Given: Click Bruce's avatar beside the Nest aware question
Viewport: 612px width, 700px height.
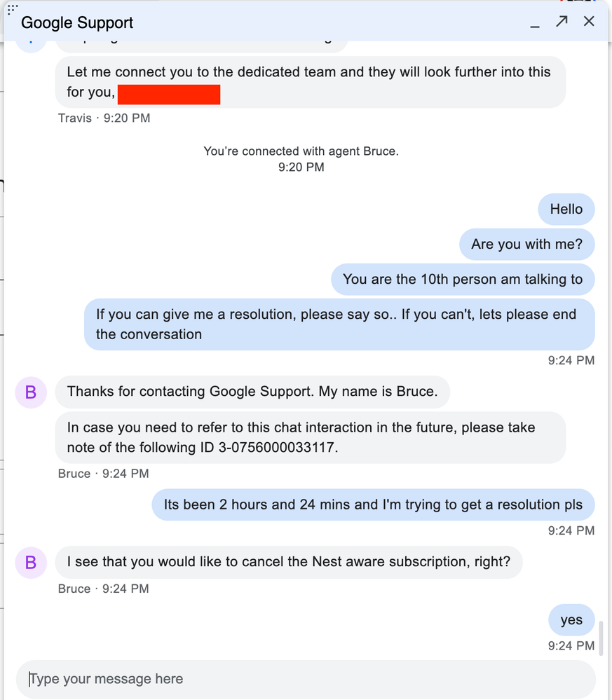Looking at the screenshot, I should pos(31,562).
